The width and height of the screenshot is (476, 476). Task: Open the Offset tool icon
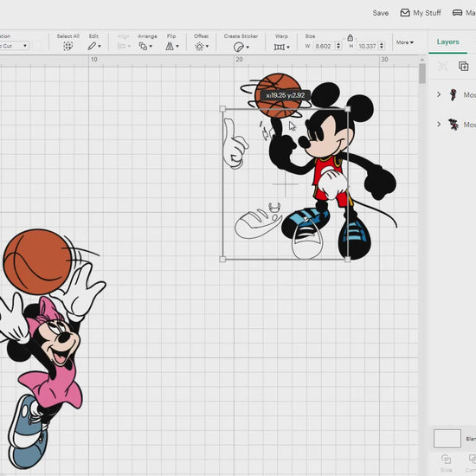point(199,47)
